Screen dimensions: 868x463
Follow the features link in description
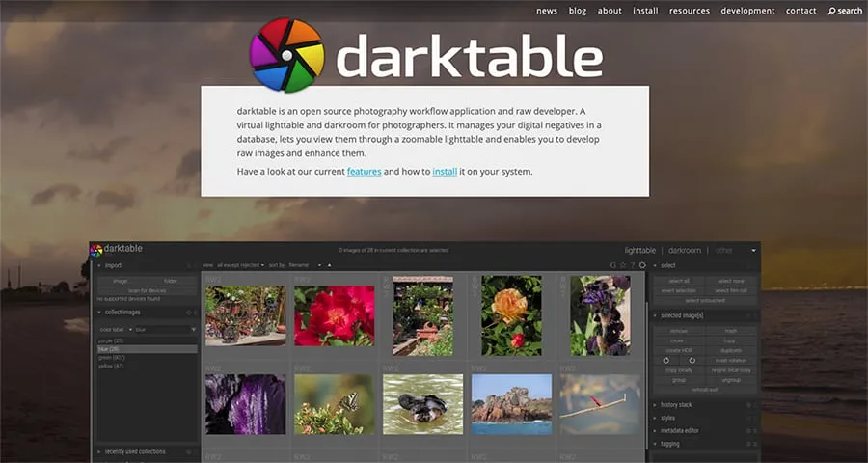(x=365, y=172)
